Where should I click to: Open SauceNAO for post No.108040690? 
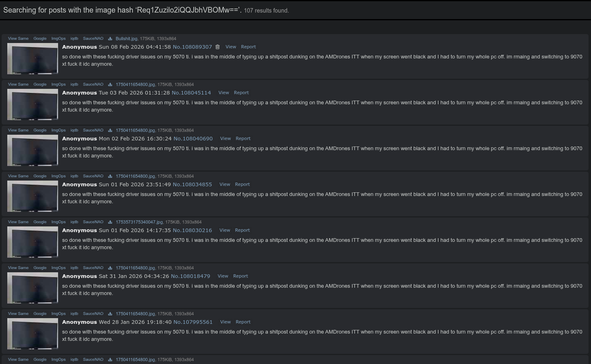pos(93,130)
